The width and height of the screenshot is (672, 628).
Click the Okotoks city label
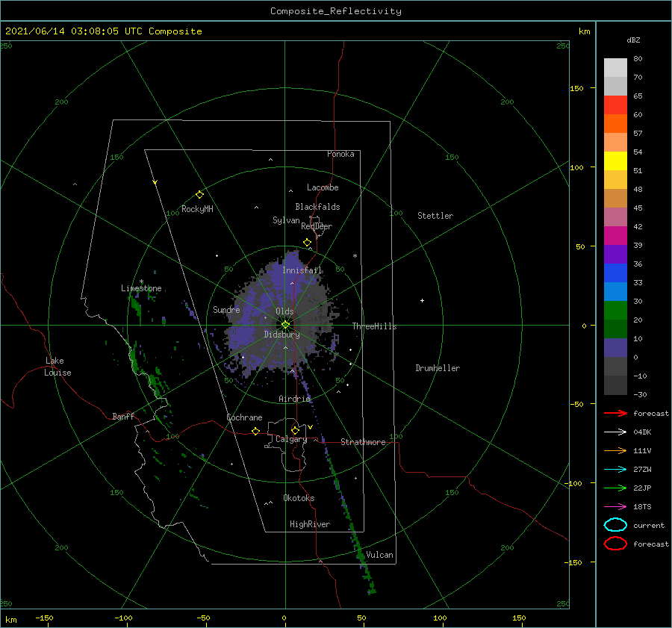click(x=299, y=497)
